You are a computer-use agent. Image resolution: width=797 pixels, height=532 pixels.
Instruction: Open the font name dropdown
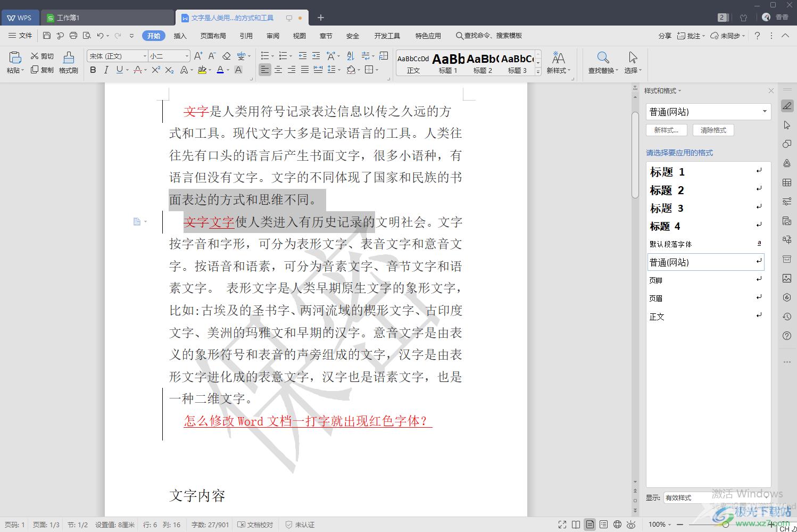tap(145, 56)
